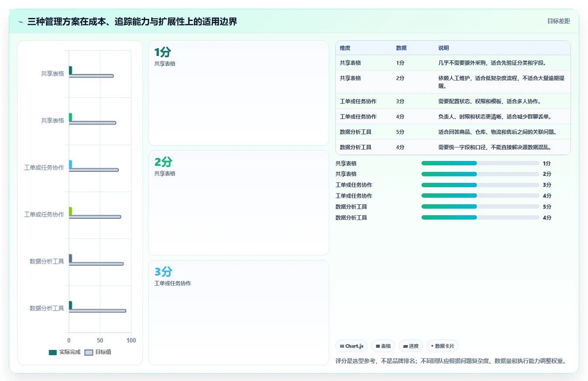This screenshot has width=588, height=381.
Task: Click the lightning icon beside the page title
Action: pos(21,22)
